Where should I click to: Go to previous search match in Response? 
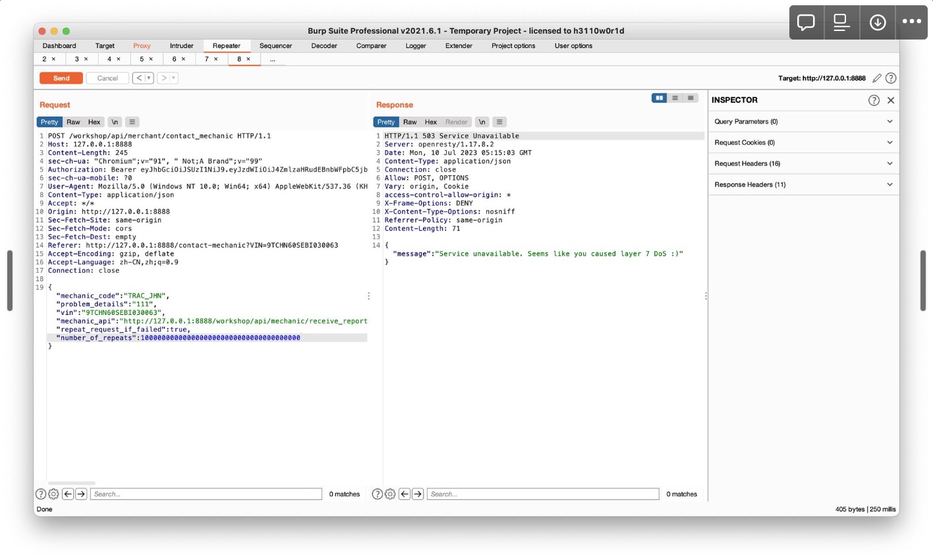pos(405,494)
